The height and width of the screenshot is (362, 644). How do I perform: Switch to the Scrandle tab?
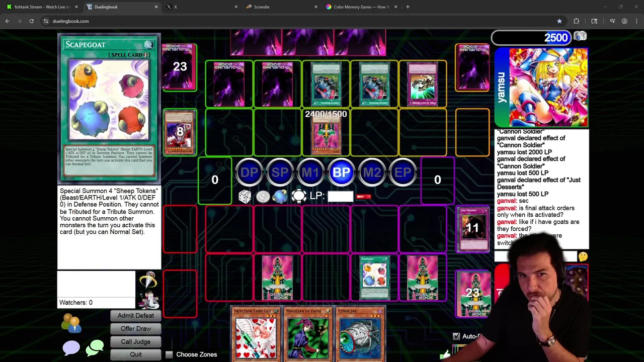282,7
